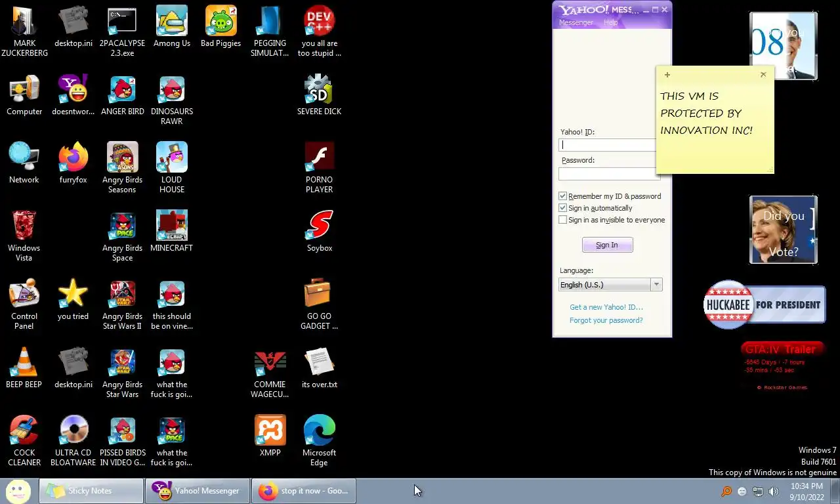Screen dimensions: 840x504
Task: Click the orange magnifier tray icon
Action: (x=726, y=492)
